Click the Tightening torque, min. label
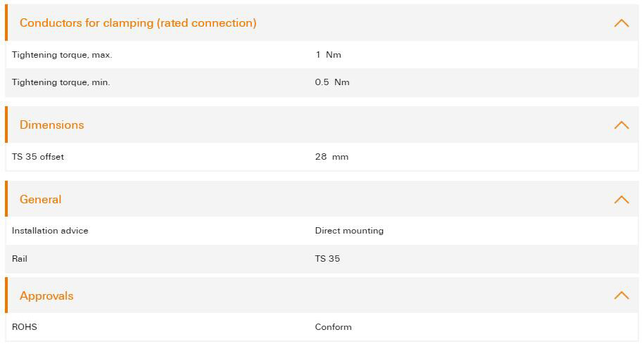This screenshot has height=344, width=644. pyautogui.click(x=61, y=82)
